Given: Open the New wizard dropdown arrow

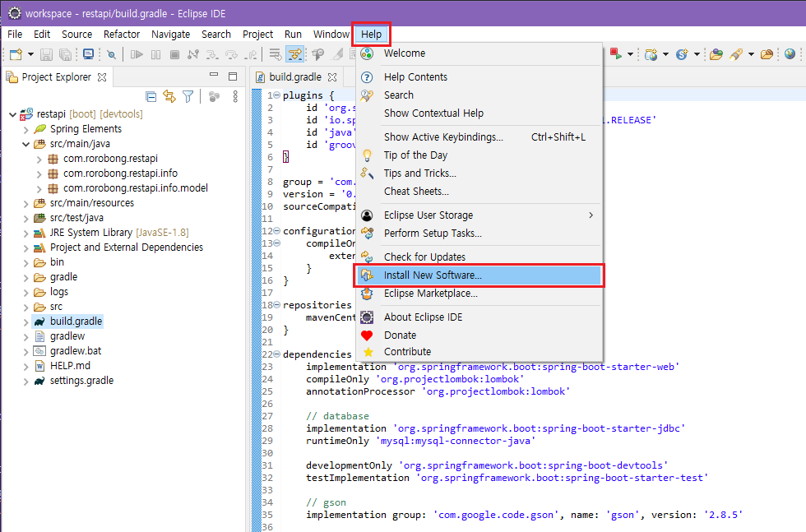Looking at the screenshot, I should tap(31, 54).
